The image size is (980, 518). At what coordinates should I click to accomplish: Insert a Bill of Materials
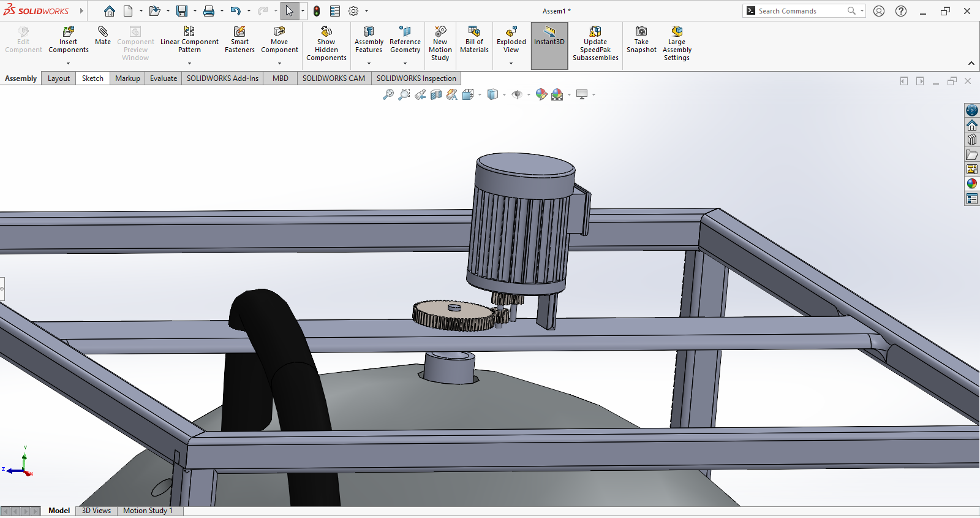tap(474, 40)
